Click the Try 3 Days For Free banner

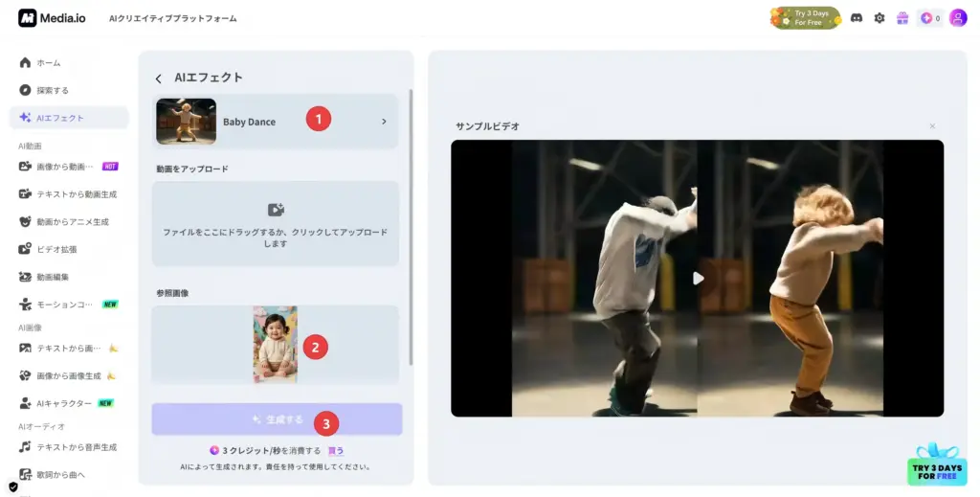[805, 18]
